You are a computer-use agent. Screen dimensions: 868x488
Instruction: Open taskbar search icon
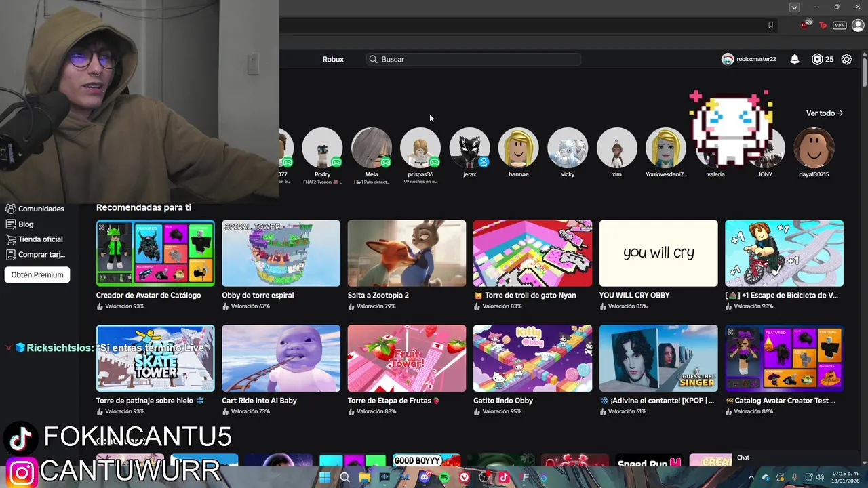344,478
